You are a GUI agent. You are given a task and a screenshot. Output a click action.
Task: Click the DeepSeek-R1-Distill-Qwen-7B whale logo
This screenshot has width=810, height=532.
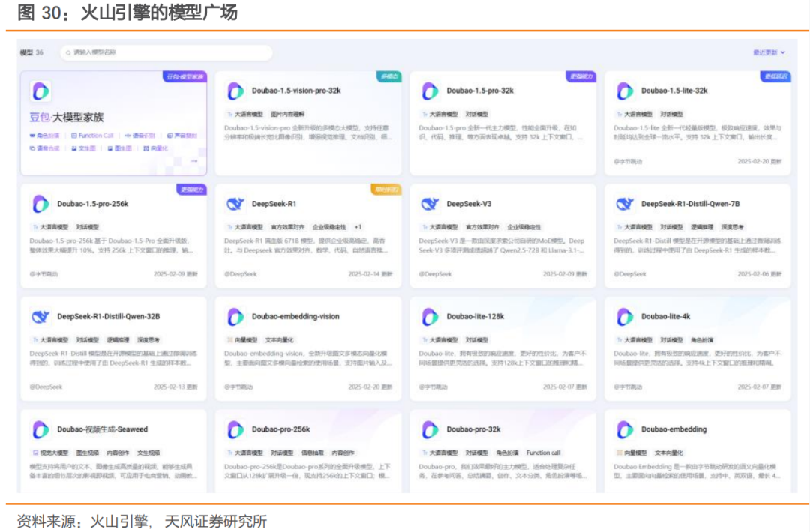(625, 205)
